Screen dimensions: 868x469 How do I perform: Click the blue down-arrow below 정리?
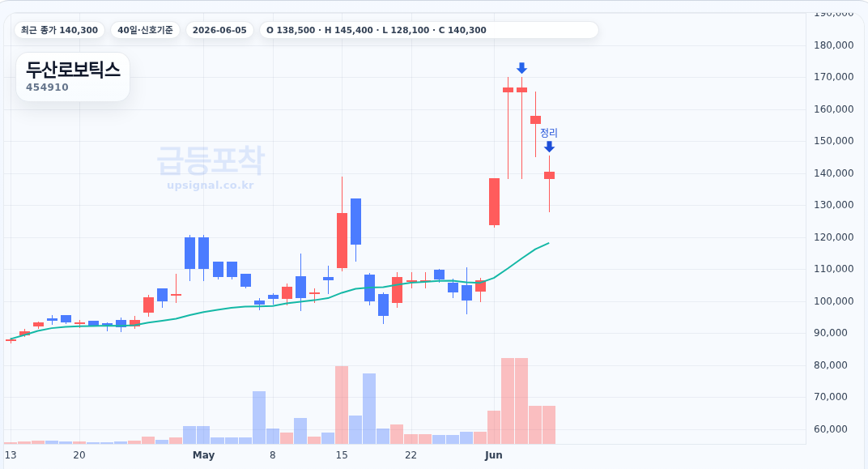[549, 147]
